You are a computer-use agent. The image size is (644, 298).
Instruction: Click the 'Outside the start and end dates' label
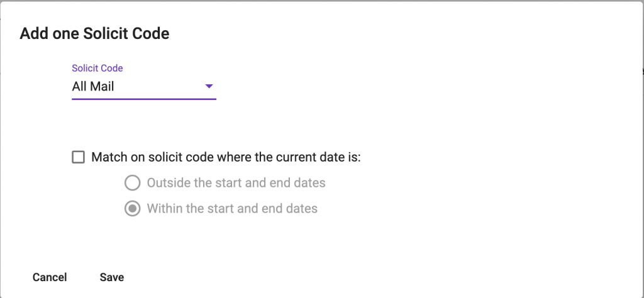coord(236,183)
